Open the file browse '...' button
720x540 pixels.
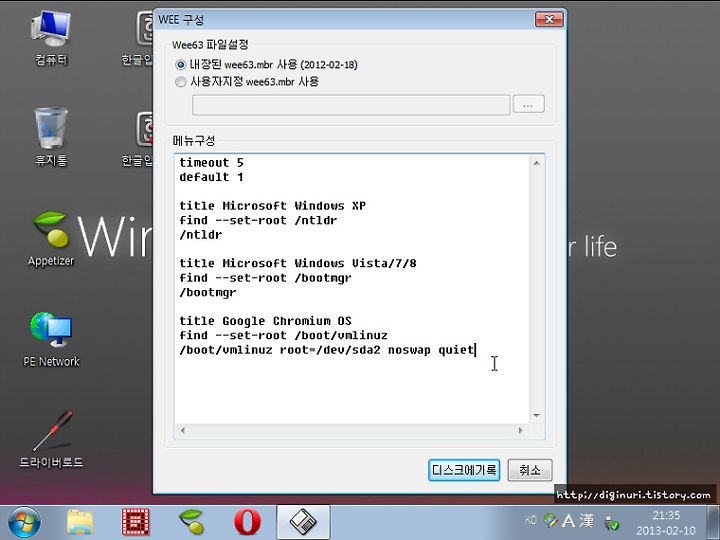[528, 104]
